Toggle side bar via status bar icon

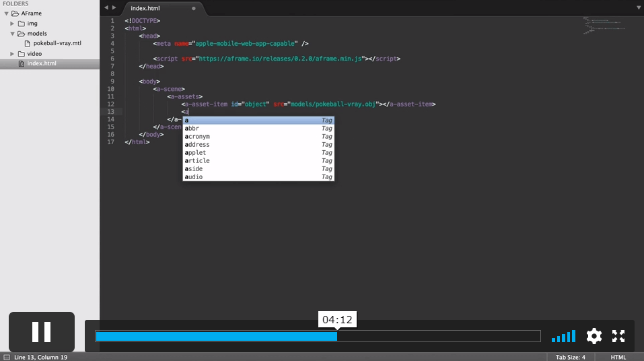[7, 358]
